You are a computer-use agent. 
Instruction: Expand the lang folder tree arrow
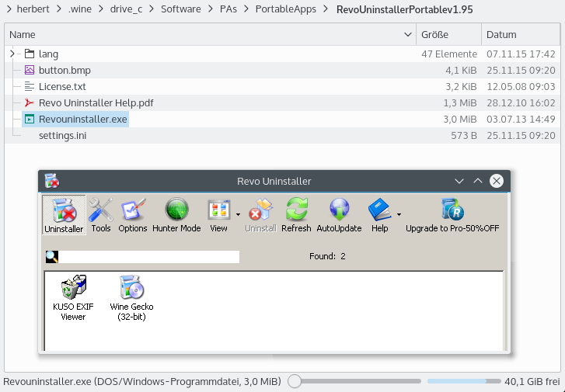pos(12,54)
